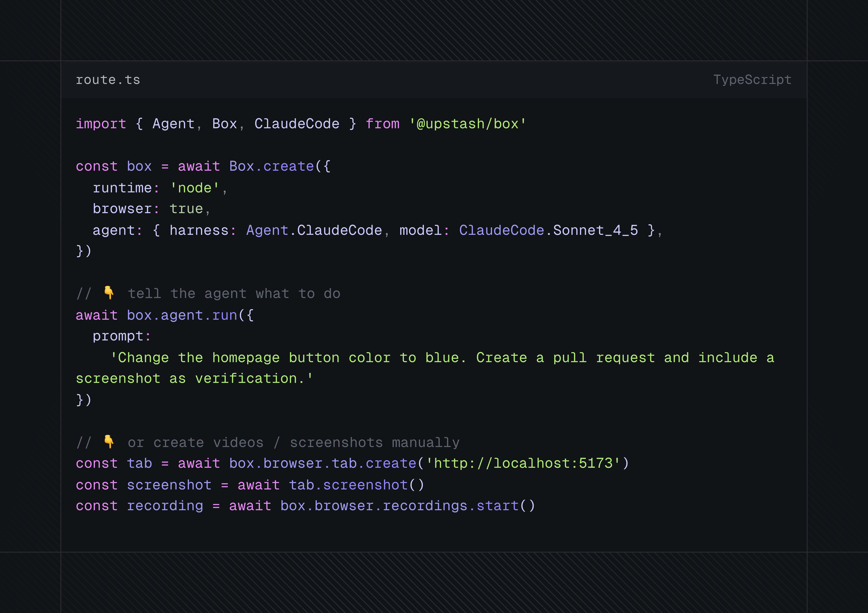Viewport: 868px width, 613px height.
Task: Click "box.agent.run" call
Action: [x=182, y=315]
